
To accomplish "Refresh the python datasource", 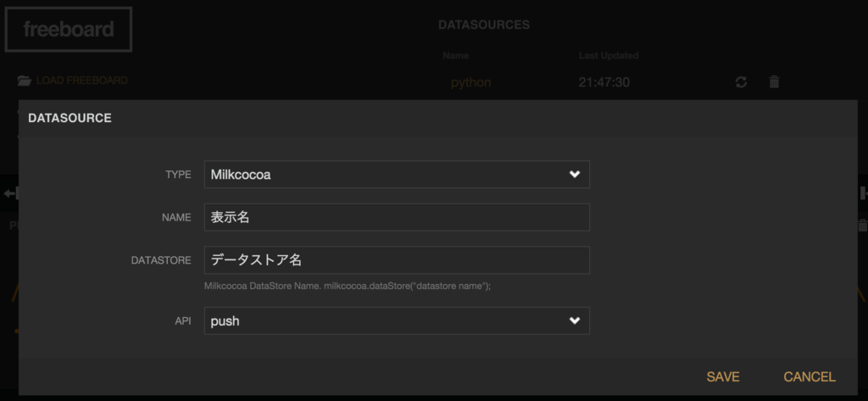I will click(x=741, y=82).
